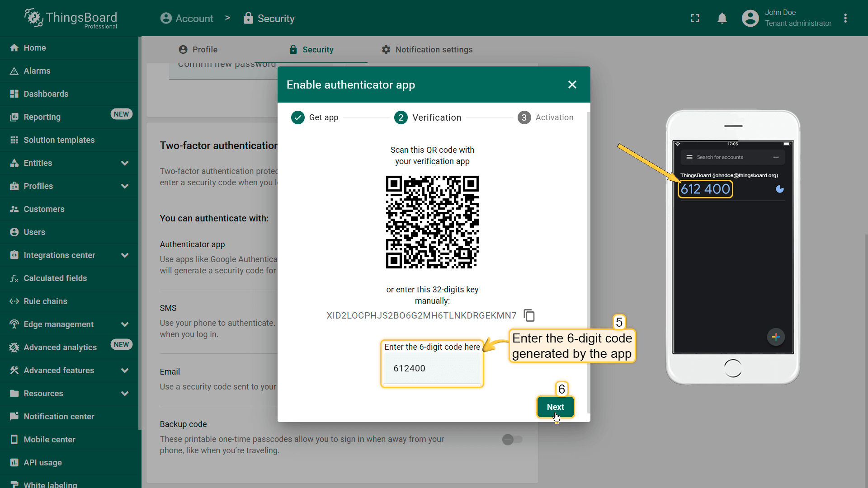Copy the 32-digit key with copy icon
The width and height of the screenshot is (868, 488).
tap(529, 315)
